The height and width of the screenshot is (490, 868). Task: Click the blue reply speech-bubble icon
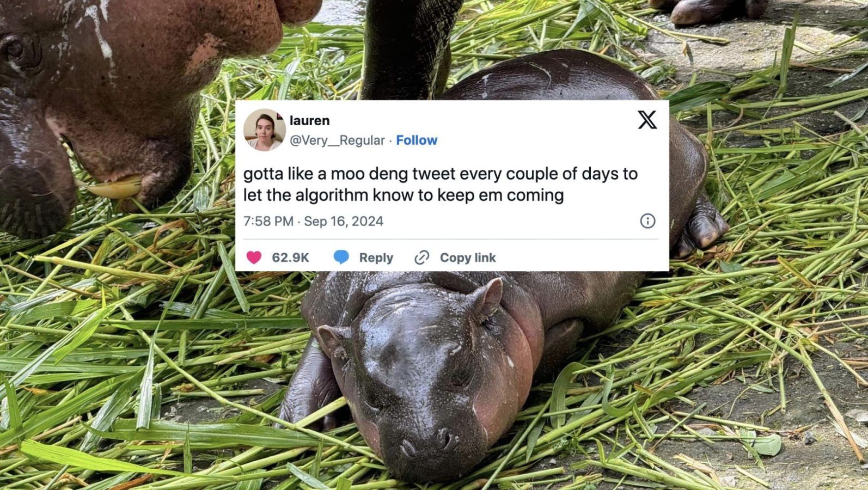341,258
